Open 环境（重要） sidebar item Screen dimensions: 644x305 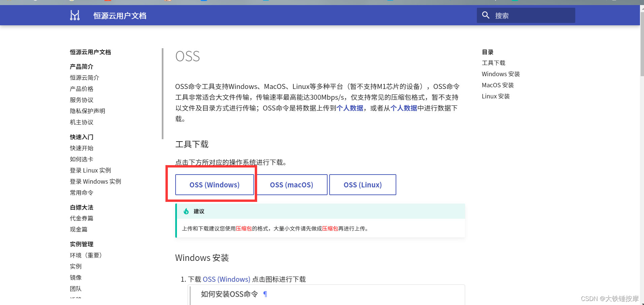(86, 255)
